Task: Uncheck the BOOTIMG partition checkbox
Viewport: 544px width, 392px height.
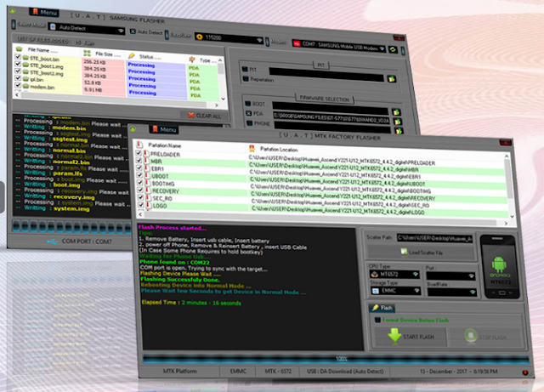Action: click(x=140, y=182)
